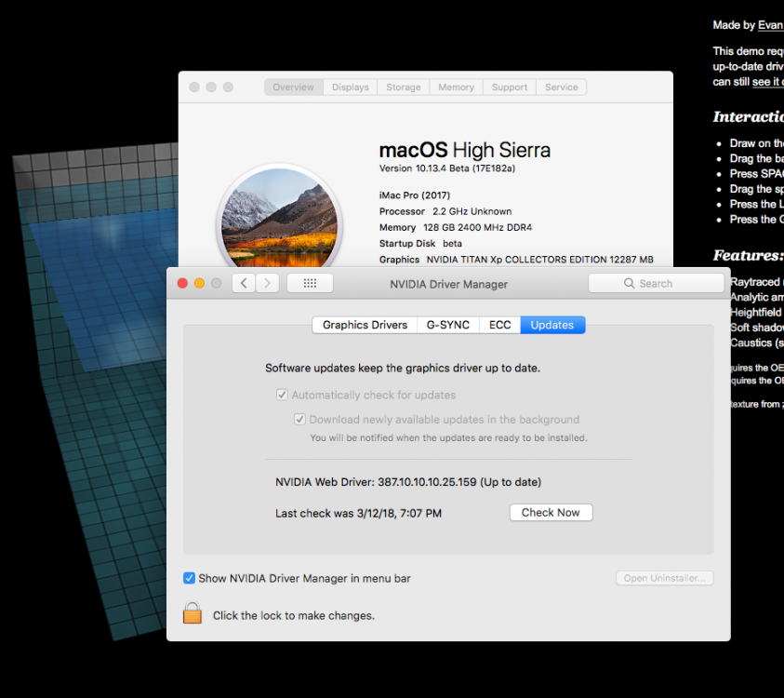The image size is (784, 698).
Task: Open Service tab in About This Mac
Action: pyautogui.click(x=562, y=87)
